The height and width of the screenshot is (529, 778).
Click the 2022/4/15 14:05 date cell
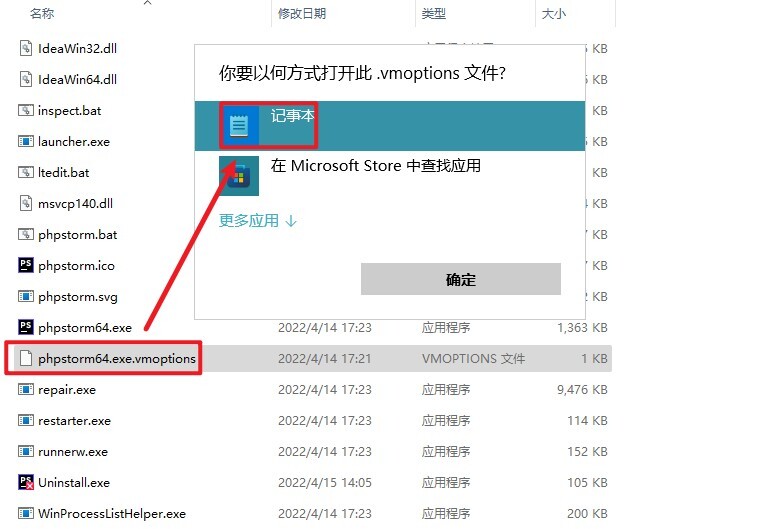[x=324, y=482]
